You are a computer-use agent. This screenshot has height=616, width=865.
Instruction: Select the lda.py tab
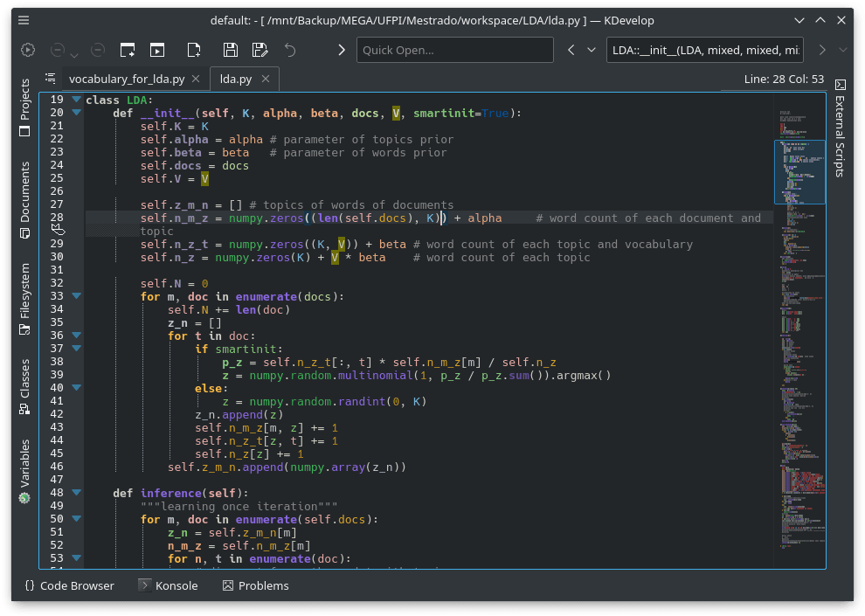point(234,78)
